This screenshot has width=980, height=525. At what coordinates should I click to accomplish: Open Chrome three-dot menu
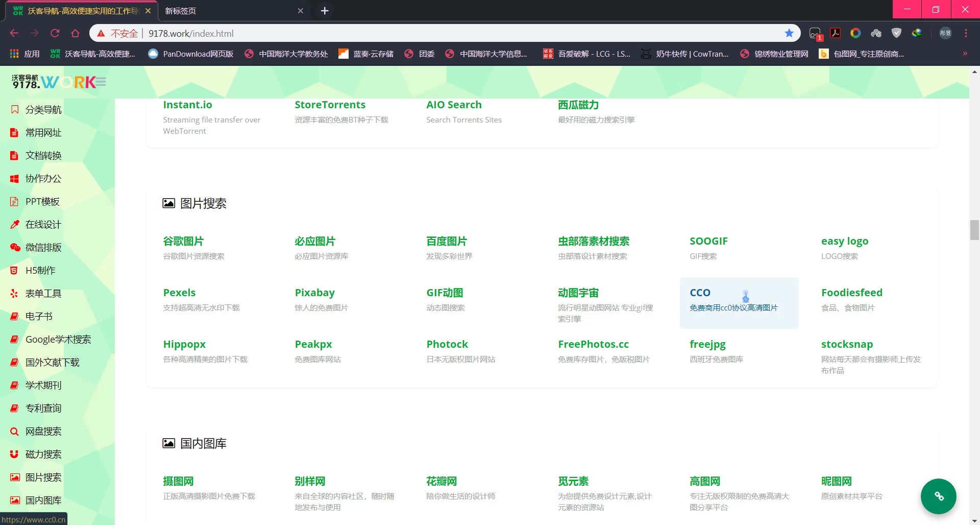click(966, 33)
